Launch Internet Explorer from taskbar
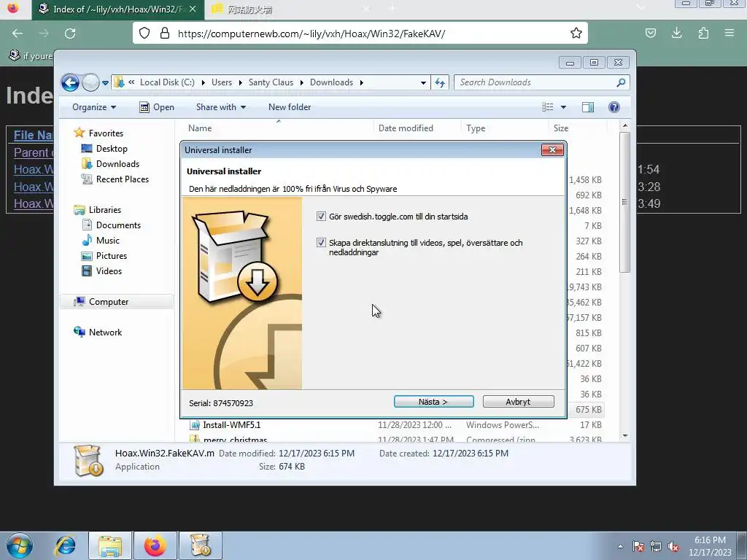The width and height of the screenshot is (747, 560). [x=65, y=545]
